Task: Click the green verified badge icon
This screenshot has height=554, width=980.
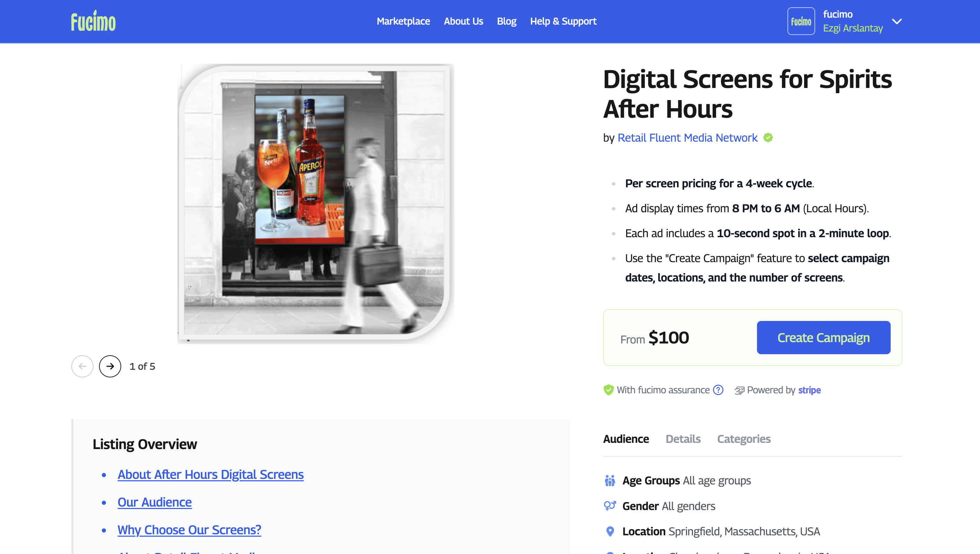Action: [x=768, y=137]
